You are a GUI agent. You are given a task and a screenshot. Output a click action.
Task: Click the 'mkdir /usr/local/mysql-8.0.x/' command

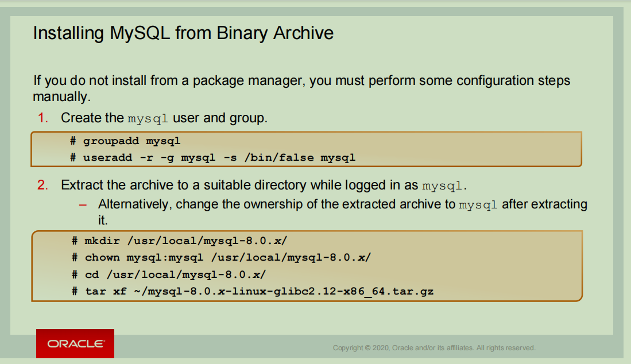(180, 241)
